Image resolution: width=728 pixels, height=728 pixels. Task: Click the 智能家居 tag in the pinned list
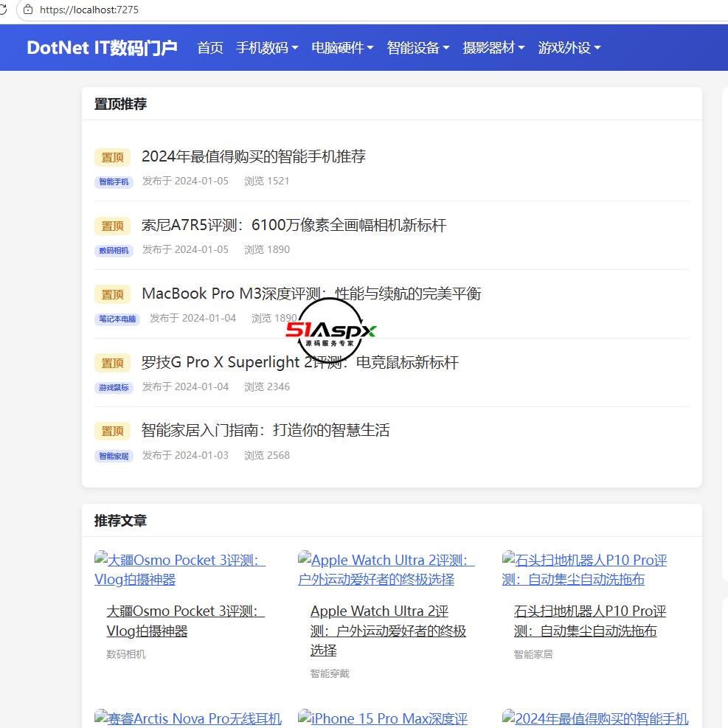tap(114, 456)
